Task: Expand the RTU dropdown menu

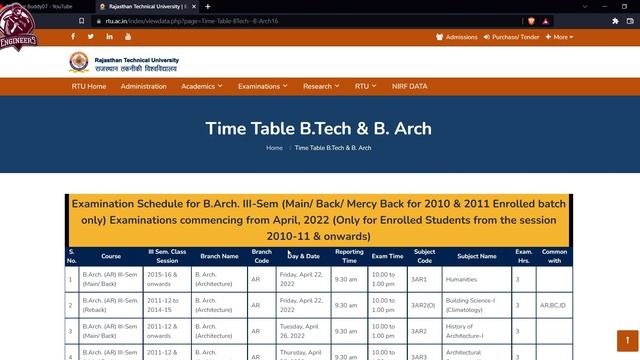Action: click(365, 87)
